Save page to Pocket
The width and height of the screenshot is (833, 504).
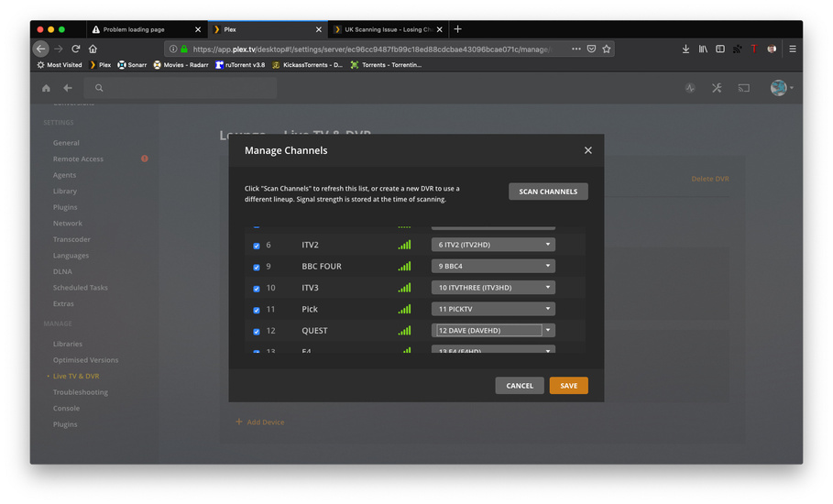591,49
